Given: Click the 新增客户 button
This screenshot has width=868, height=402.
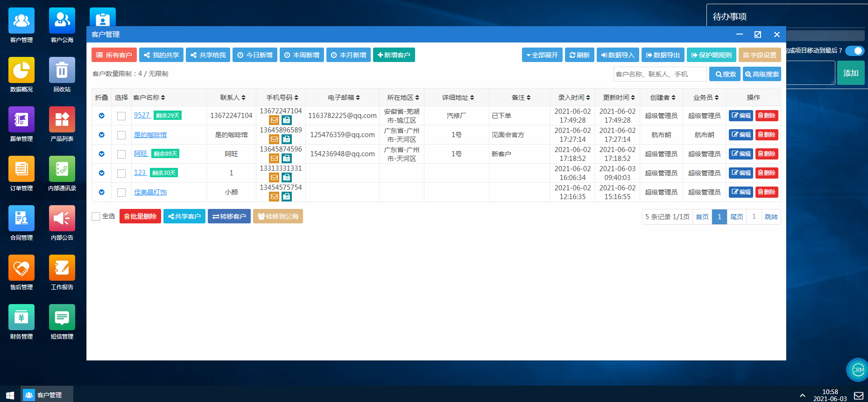Looking at the screenshot, I should [394, 55].
